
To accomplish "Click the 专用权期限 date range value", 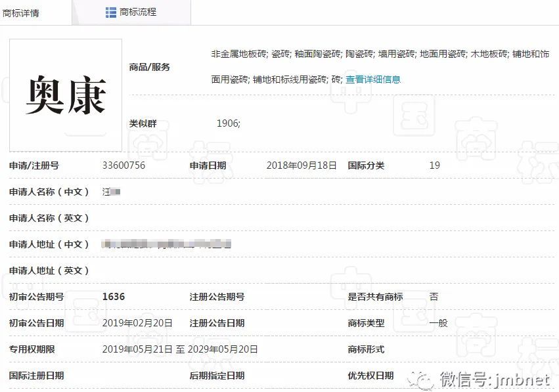I will click(x=179, y=349).
